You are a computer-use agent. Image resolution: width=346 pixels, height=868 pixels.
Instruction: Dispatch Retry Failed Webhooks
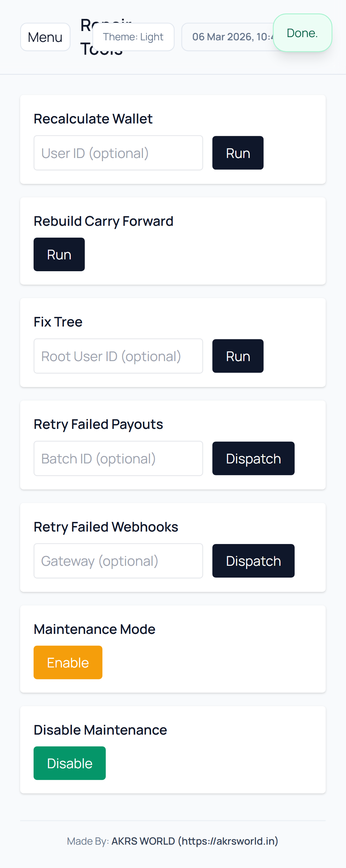tap(253, 561)
